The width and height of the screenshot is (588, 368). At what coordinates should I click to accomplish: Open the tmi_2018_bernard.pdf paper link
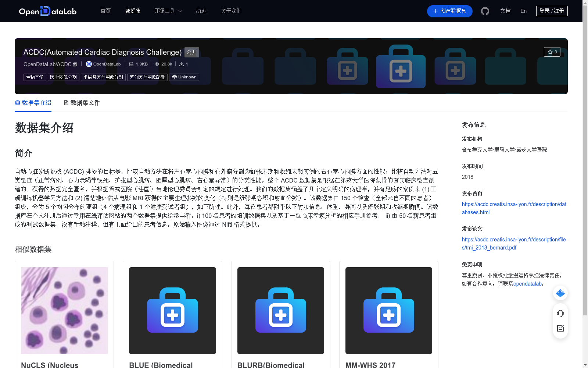(514, 244)
